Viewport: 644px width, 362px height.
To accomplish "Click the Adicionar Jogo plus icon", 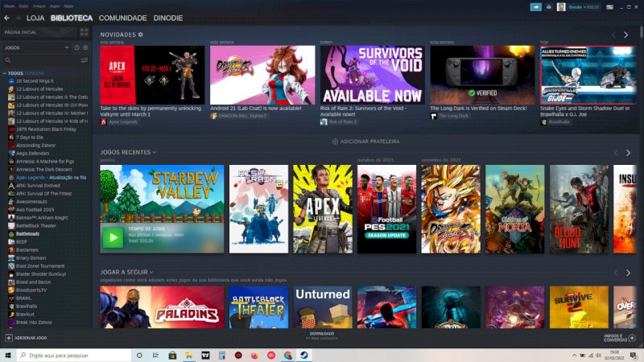I will 9,338.
